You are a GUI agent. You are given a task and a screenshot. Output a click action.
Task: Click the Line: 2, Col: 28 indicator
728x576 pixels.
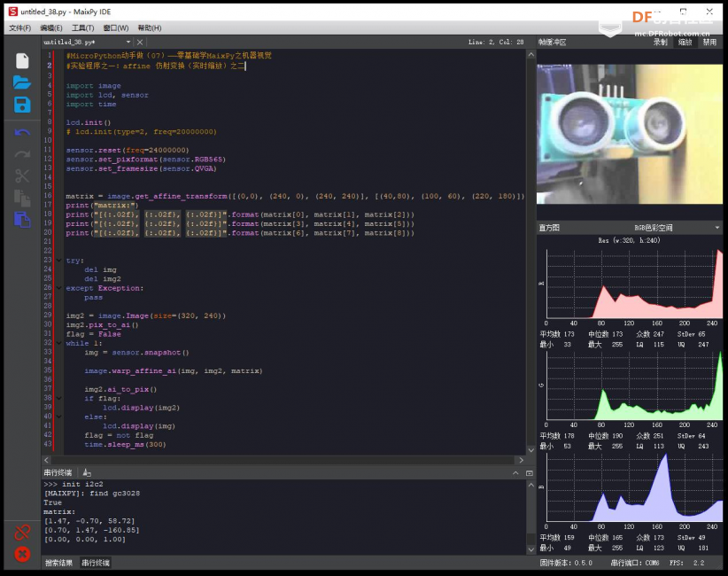[496, 43]
